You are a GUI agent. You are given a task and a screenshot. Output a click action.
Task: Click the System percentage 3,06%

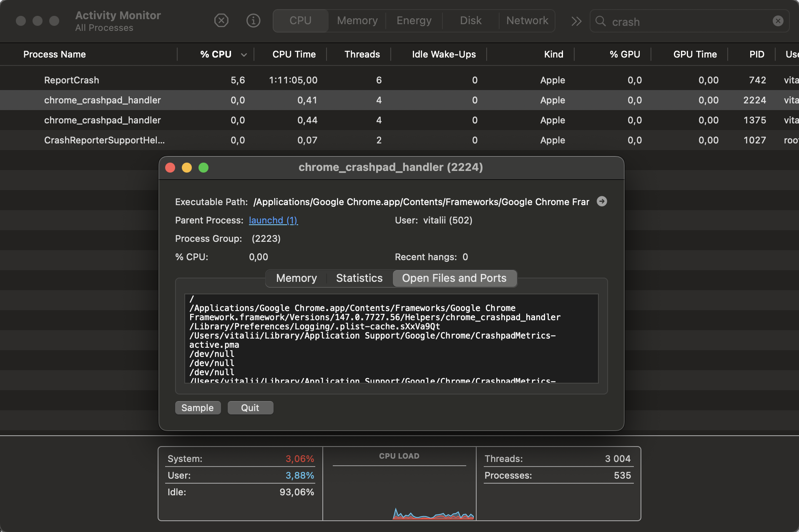point(300,459)
